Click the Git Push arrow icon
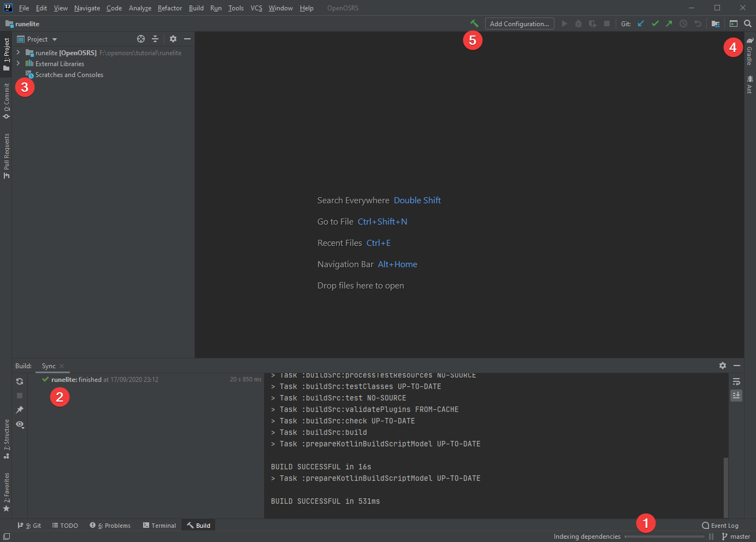Viewport: 756px width, 542px height. click(669, 23)
